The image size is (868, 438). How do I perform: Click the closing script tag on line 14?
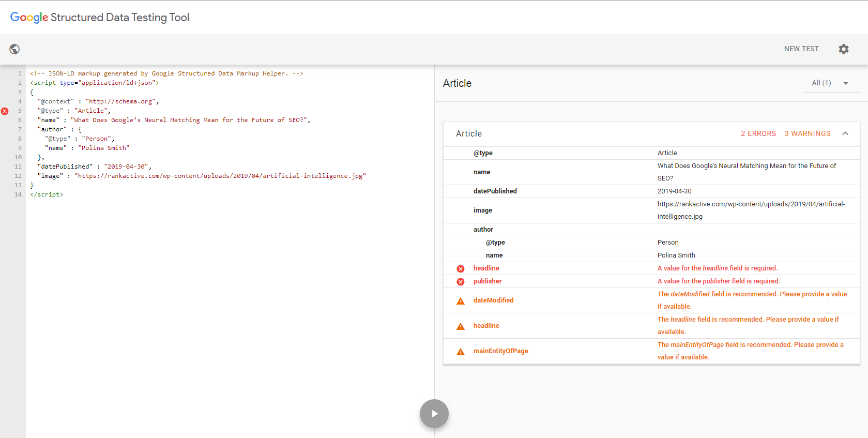click(x=47, y=194)
